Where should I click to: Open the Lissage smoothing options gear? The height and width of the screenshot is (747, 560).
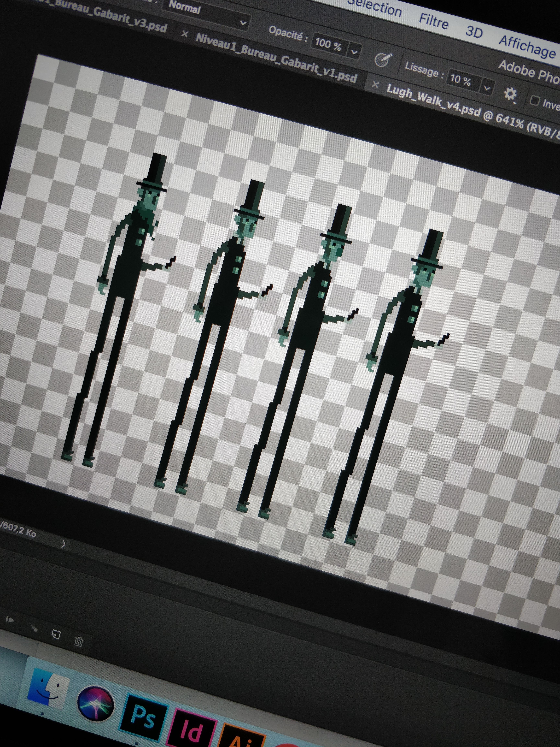(x=511, y=94)
